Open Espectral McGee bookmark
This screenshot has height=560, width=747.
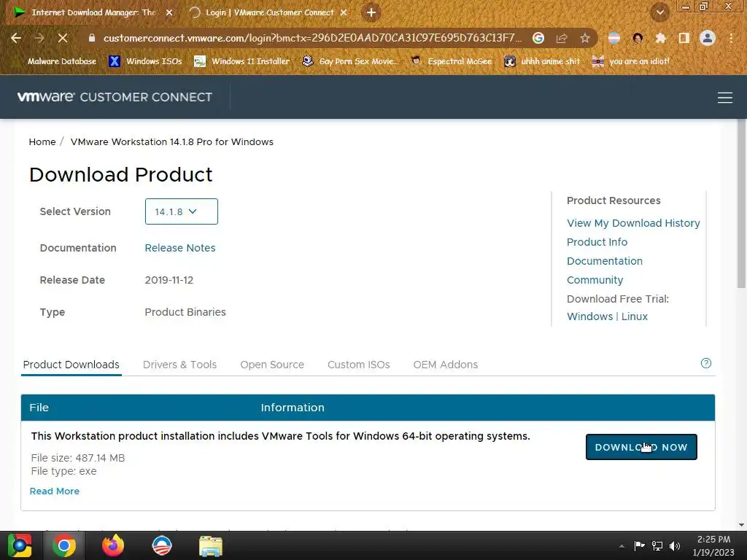coord(452,61)
